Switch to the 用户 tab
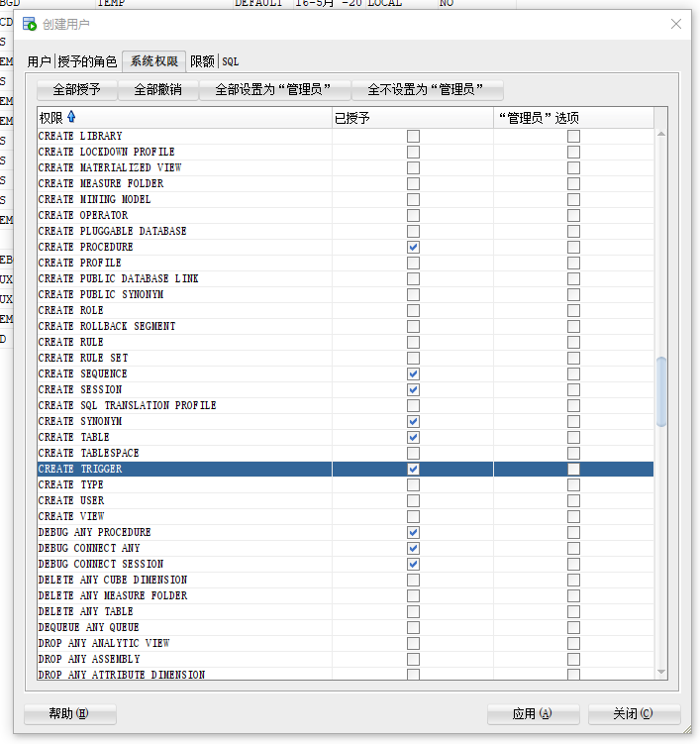 click(39, 61)
